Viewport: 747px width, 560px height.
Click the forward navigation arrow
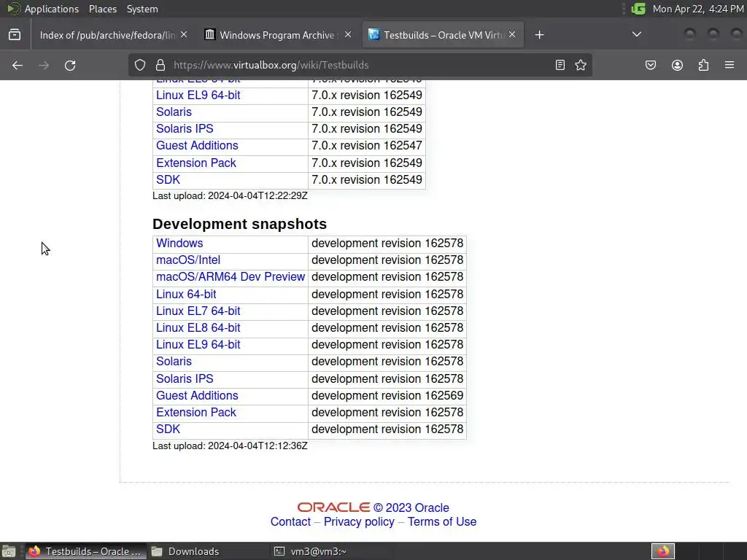coord(44,65)
